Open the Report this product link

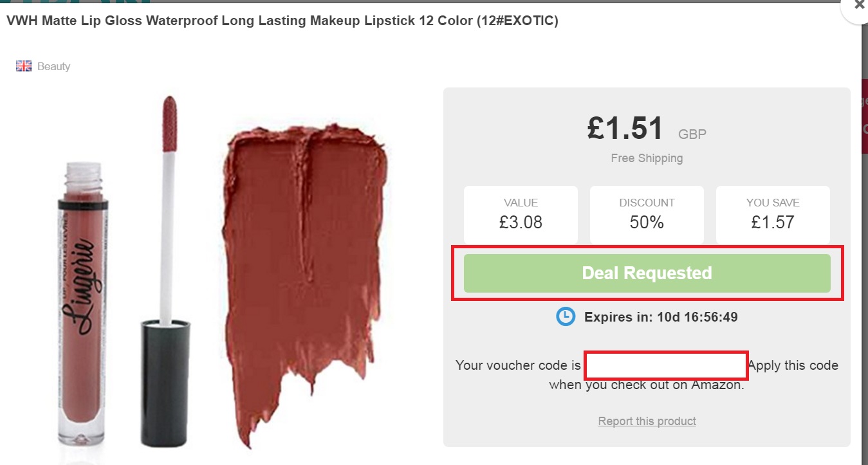pyautogui.click(x=647, y=421)
